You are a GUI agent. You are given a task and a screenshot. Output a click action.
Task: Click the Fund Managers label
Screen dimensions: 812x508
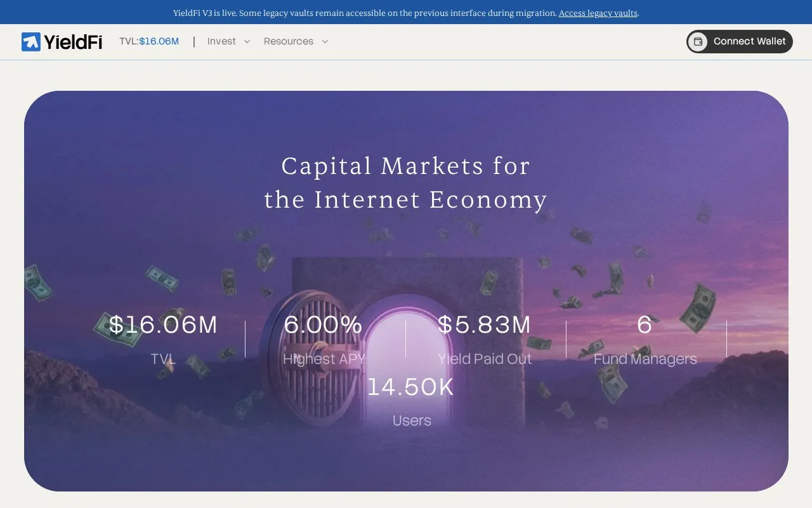click(x=645, y=359)
